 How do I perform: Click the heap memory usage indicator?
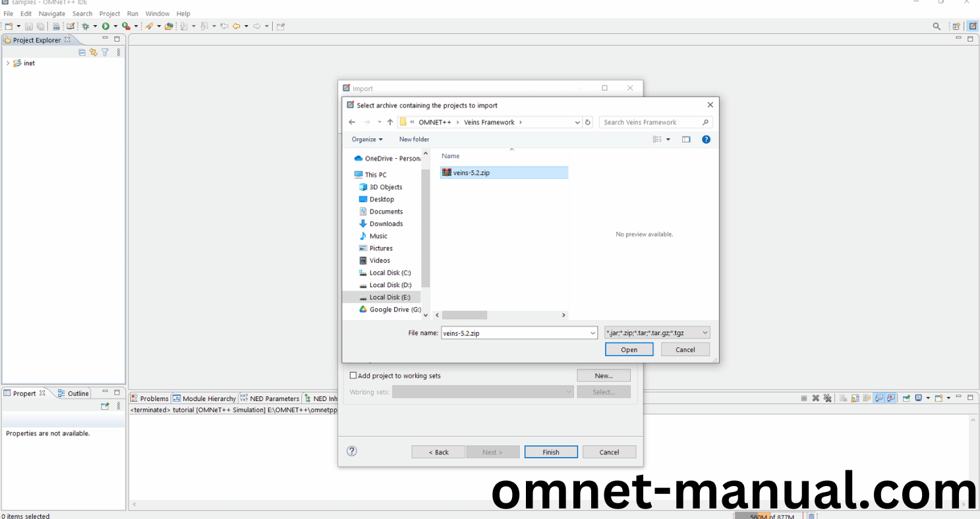pyautogui.click(x=767, y=516)
